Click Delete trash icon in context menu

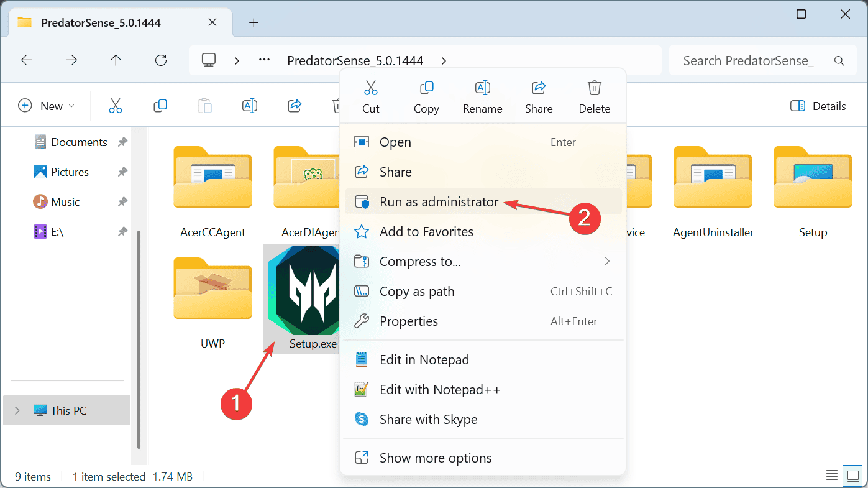click(595, 88)
